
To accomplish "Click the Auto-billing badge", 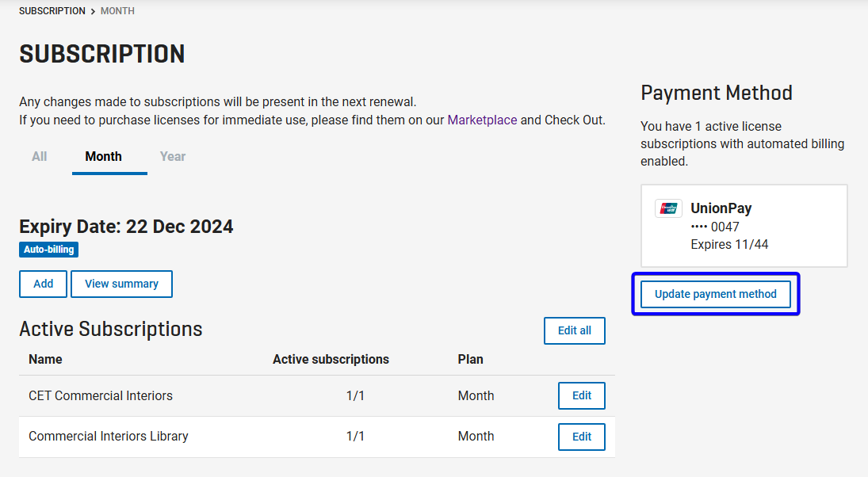I will click(x=48, y=250).
